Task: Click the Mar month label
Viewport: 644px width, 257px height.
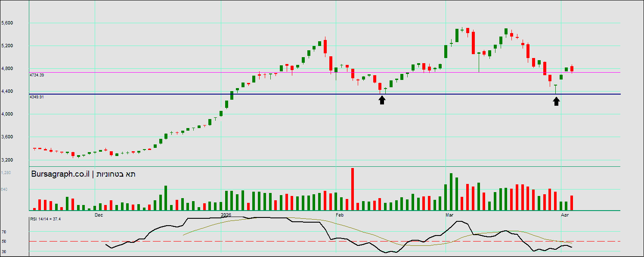Action: pos(450,214)
